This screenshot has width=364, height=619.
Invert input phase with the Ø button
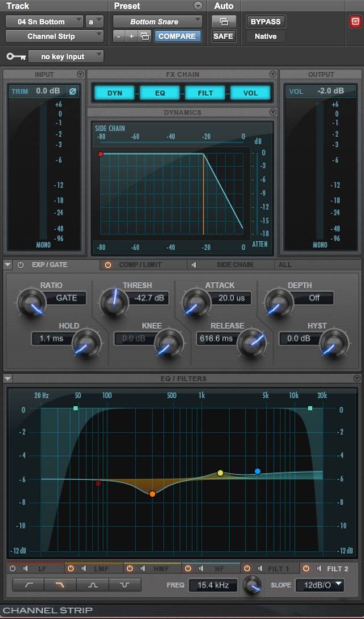click(73, 91)
